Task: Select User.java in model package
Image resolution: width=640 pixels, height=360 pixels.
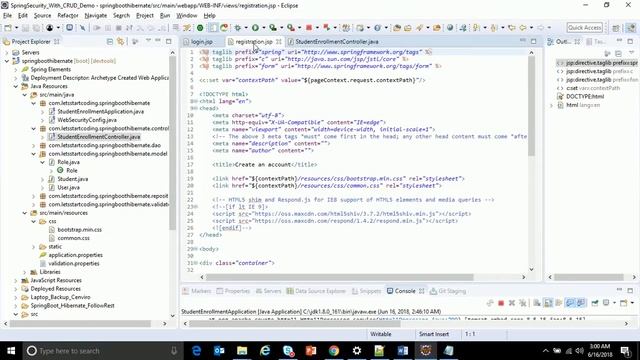Action: point(68,187)
